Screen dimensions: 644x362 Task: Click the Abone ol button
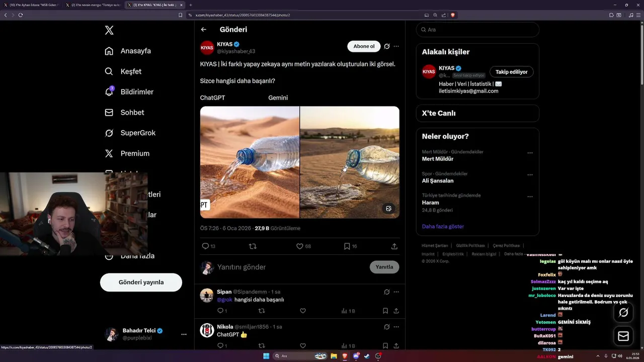pyautogui.click(x=364, y=46)
